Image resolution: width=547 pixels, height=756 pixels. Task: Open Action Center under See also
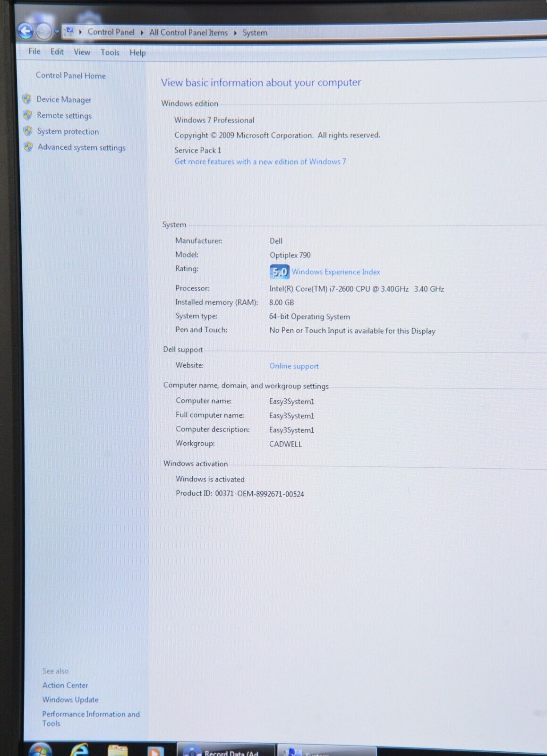point(65,685)
